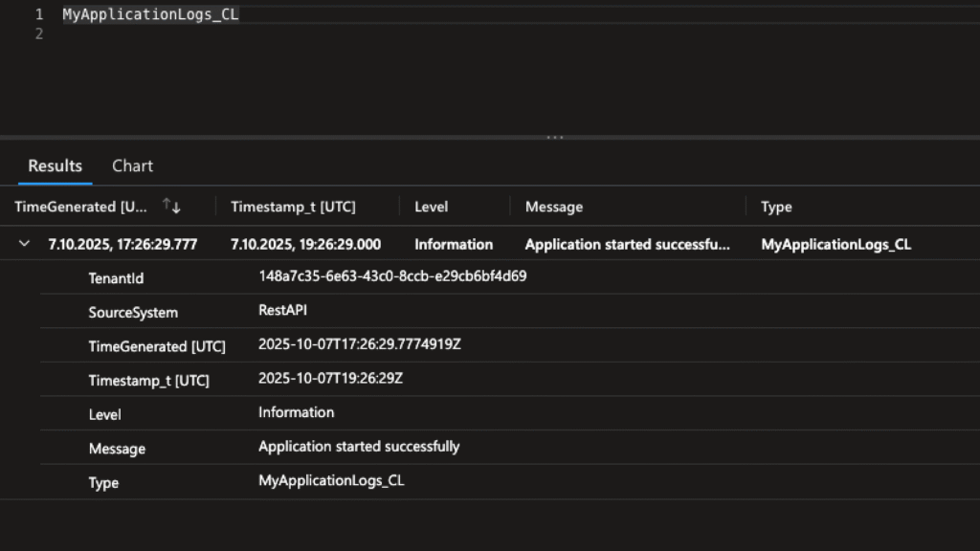Click the SourceSystem field name in details

[133, 313]
